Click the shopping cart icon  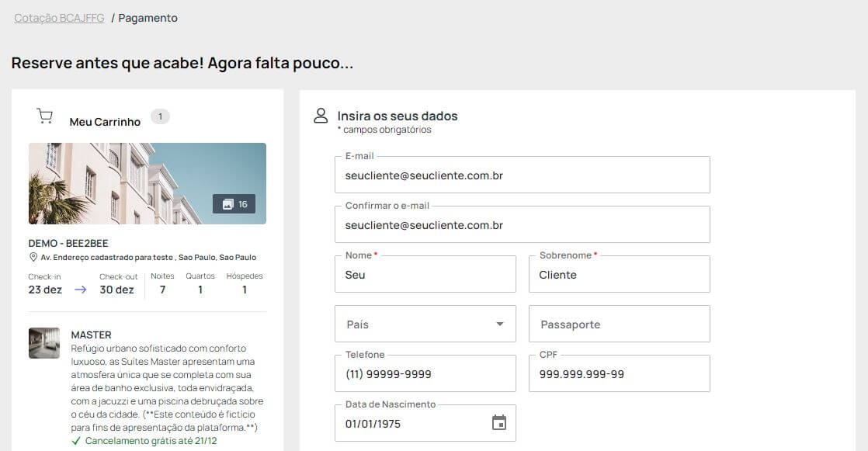45,116
